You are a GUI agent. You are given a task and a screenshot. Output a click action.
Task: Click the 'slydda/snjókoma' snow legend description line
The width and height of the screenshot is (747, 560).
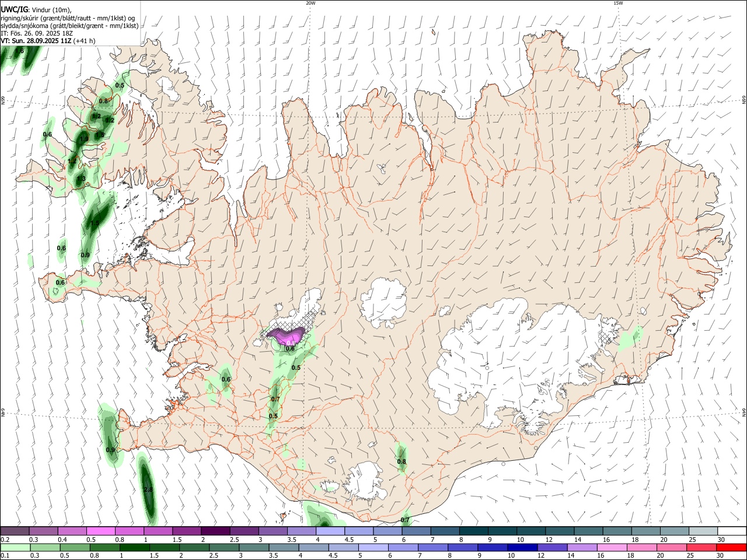click(x=69, y=26)
